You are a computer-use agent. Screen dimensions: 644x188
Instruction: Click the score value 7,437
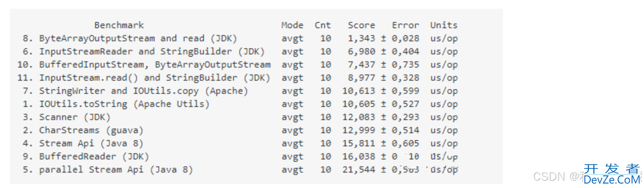362,65
